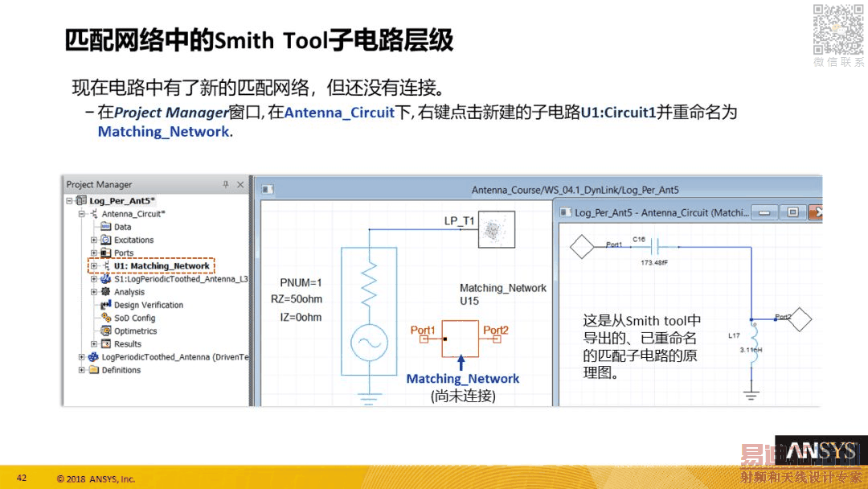
Task: Select the Analysis gear icon
Action: coord(106,292)
